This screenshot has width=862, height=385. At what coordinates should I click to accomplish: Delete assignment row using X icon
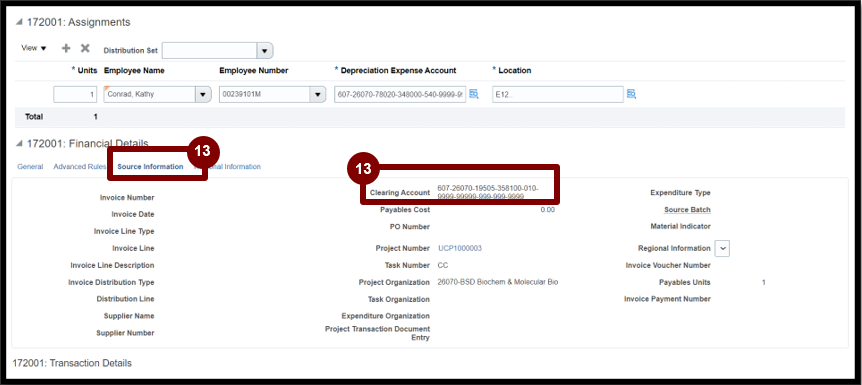coord(85,48)
